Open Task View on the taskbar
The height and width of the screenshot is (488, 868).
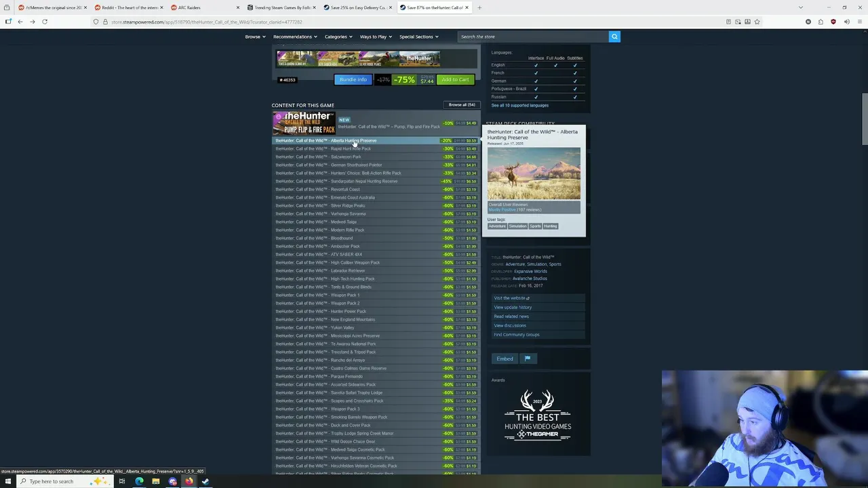[x=121, y=481]
